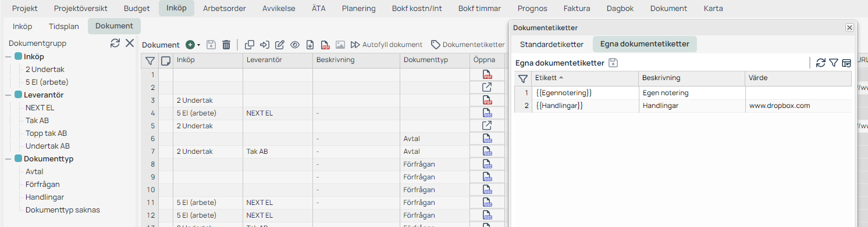Image resolution: width=868 pixels, height=227 pixels.
Task: Toggle filter funnel in Egna dokumentetiketter toolbar
Action: 834,63
